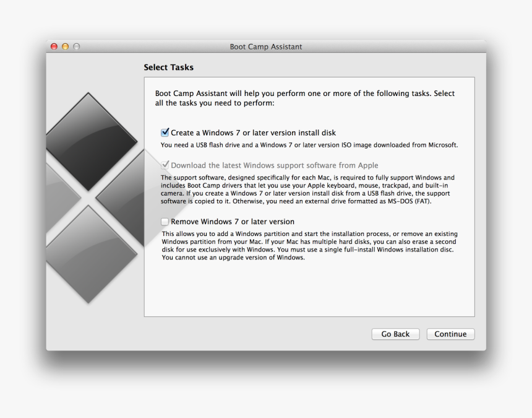Toggle Download the latest Windows support software checkbox
Screen dimensions: 532x418
pos(165,165)
